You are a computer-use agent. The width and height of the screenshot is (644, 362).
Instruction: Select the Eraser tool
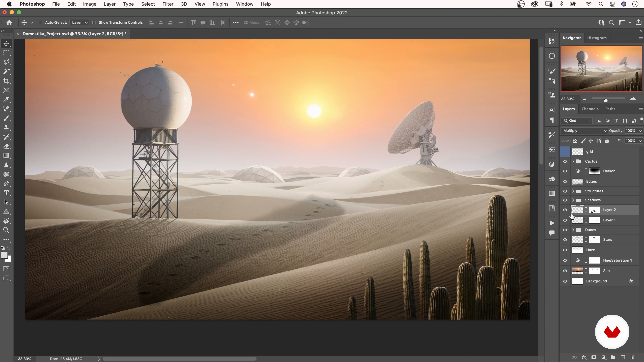6,146
